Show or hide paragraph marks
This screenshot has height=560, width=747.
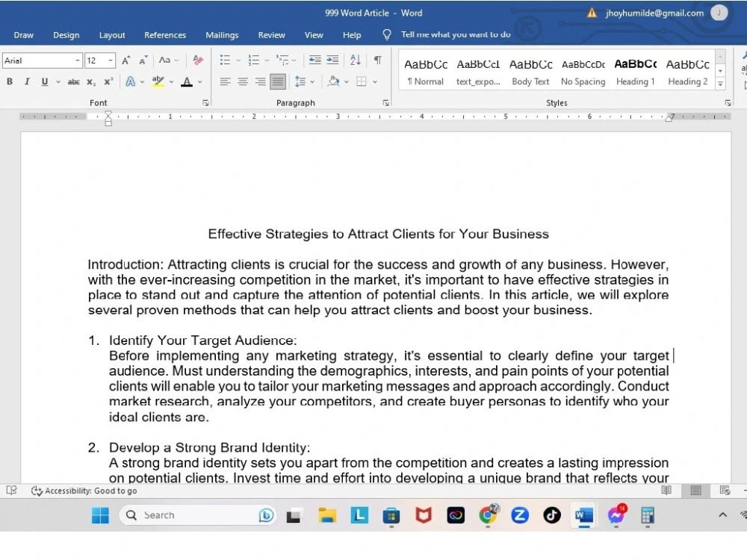377,60
